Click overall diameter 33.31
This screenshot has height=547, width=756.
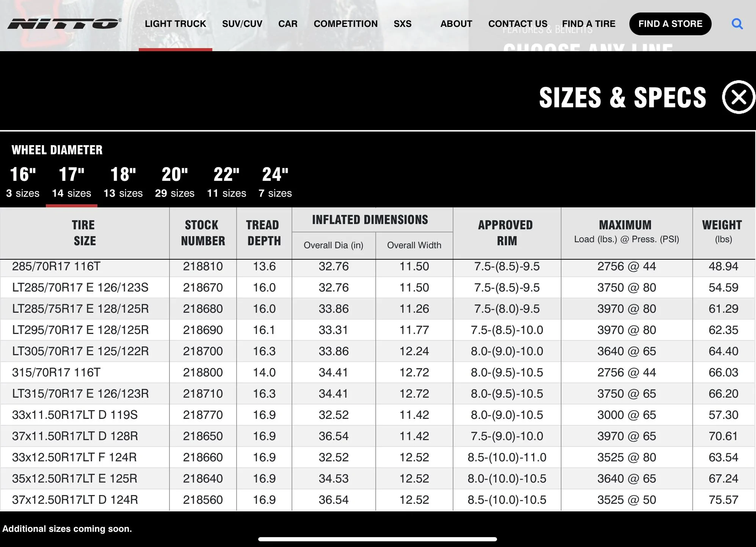click(333, 330)
